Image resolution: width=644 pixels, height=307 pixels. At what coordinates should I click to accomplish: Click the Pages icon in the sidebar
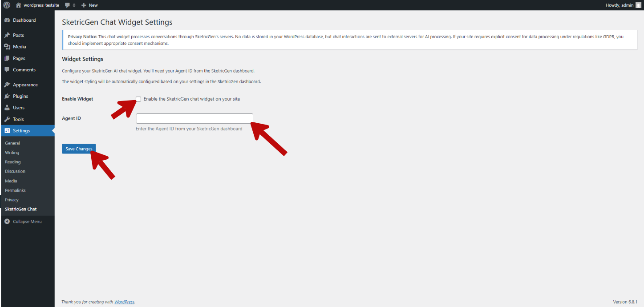pyautogui.click(x=7, y=58)
